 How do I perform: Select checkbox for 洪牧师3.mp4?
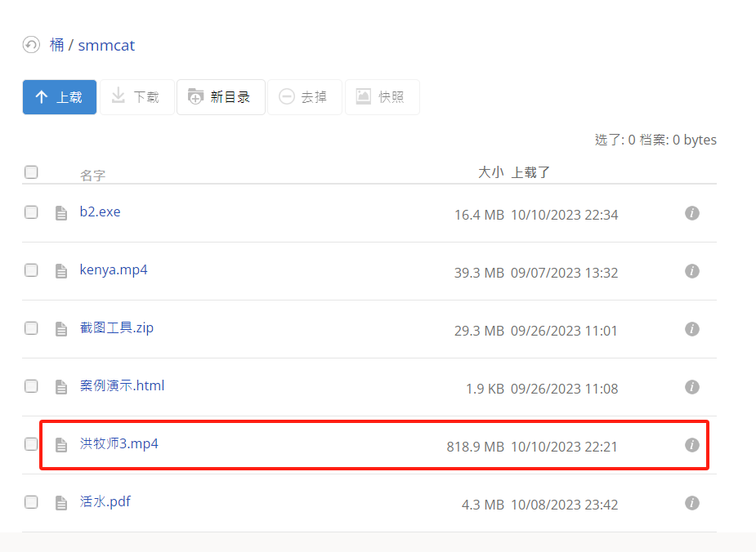coord(31,444)
